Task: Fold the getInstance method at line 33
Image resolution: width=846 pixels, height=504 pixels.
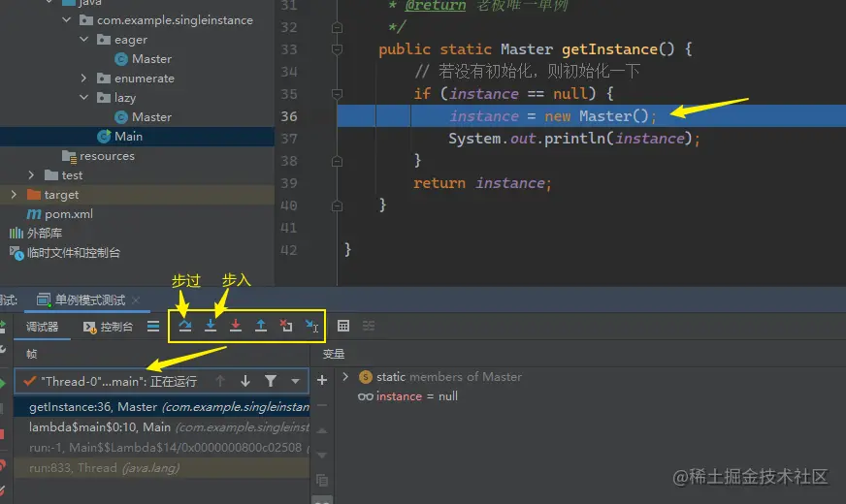Action: point(337,49)
